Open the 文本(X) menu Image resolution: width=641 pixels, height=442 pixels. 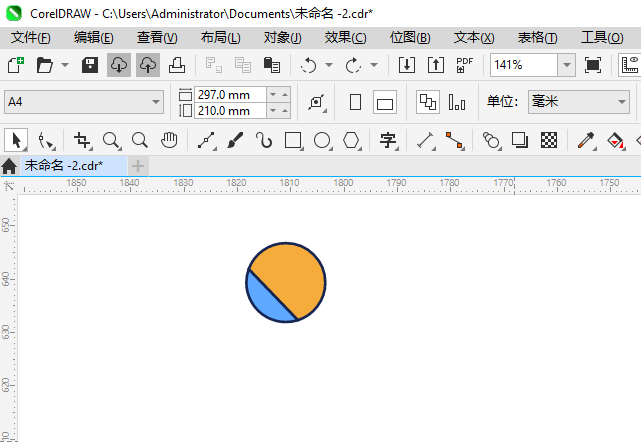[474, 38]
